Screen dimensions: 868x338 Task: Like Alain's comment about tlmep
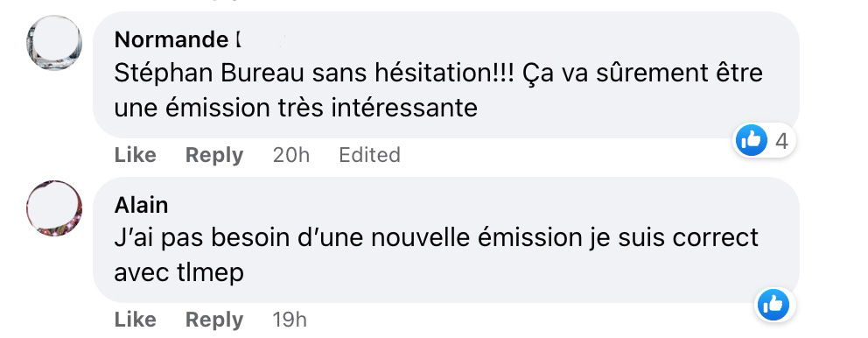135,320
